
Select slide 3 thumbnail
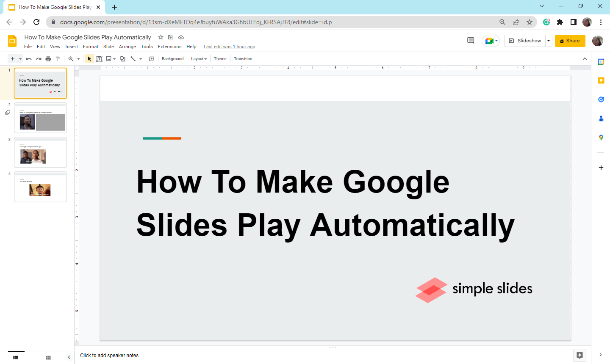coord(40,152)
